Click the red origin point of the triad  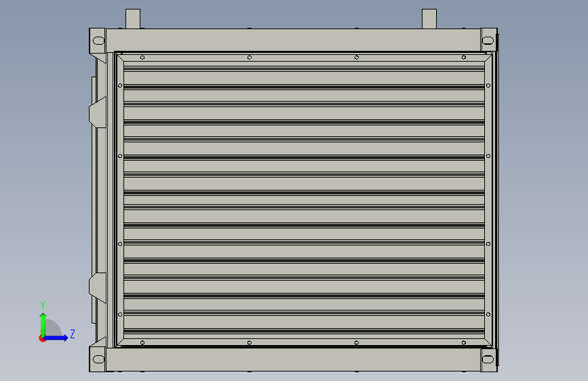click(42, 338)
